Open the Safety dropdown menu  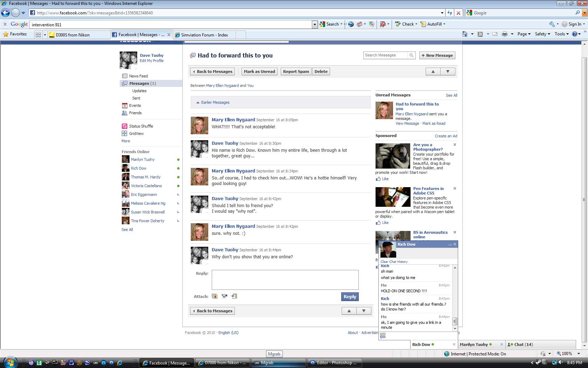click(x=542, y=34)
